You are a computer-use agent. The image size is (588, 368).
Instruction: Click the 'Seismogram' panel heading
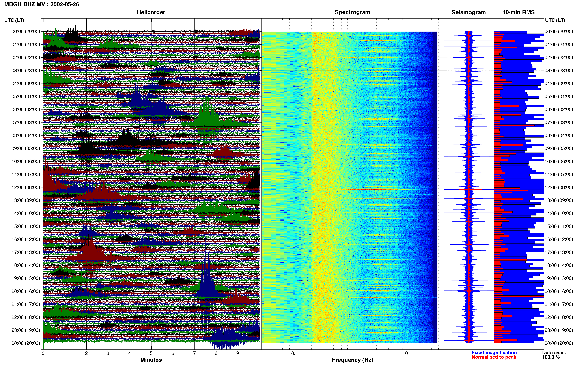pyautogui.click(x=468, y=12)
